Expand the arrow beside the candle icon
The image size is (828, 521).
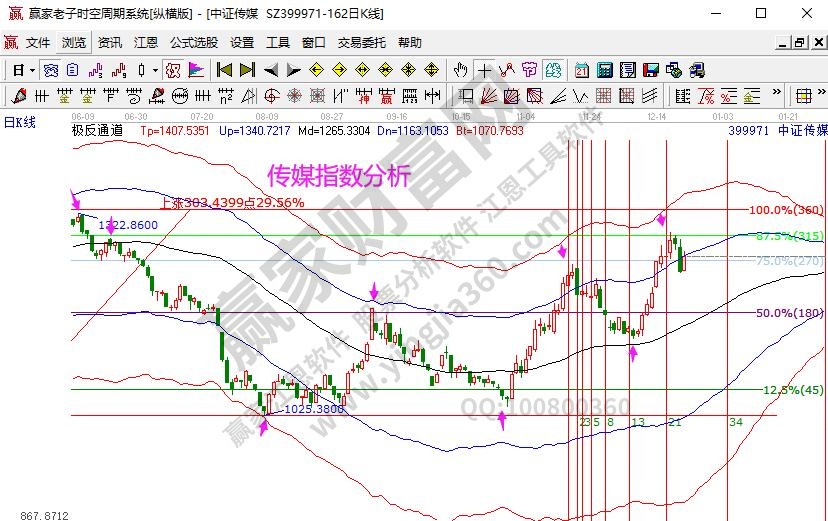click(154, 70)
